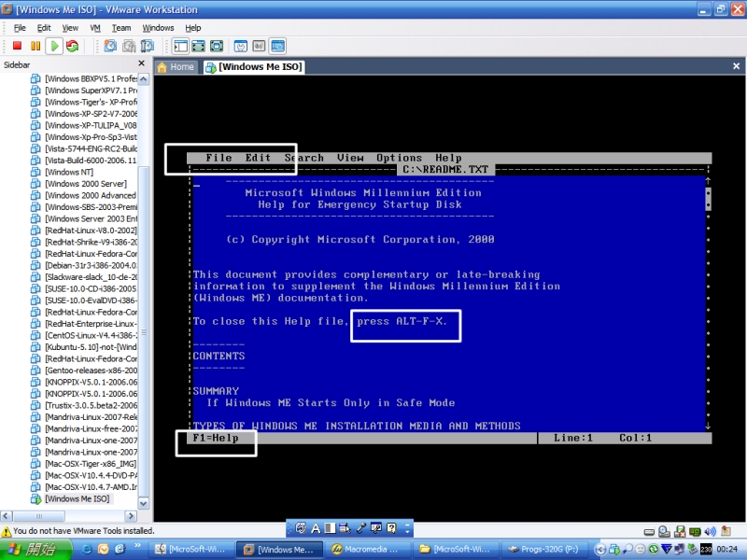747x560 pixels.
Task: Click sidebar scroll down arrow
Action: tap(144, 503)
